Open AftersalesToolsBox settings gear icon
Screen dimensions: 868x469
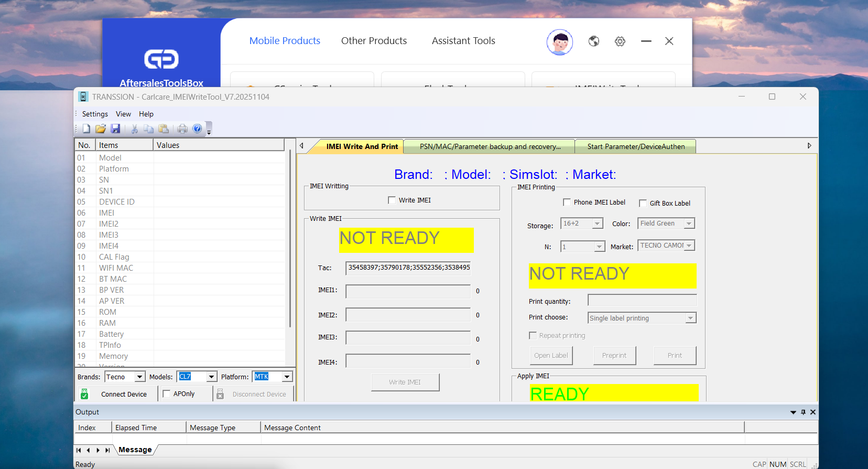[620, 41]
